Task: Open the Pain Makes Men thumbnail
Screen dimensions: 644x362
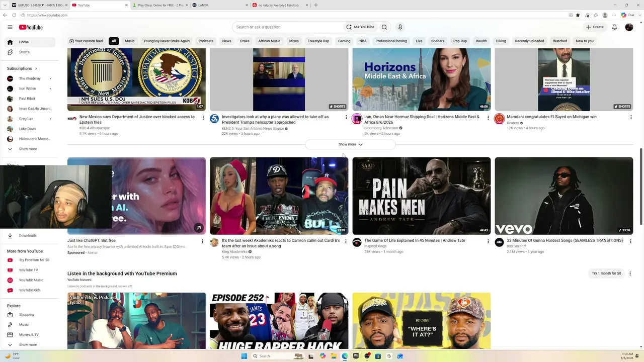Action: click(x=422, y=196)
